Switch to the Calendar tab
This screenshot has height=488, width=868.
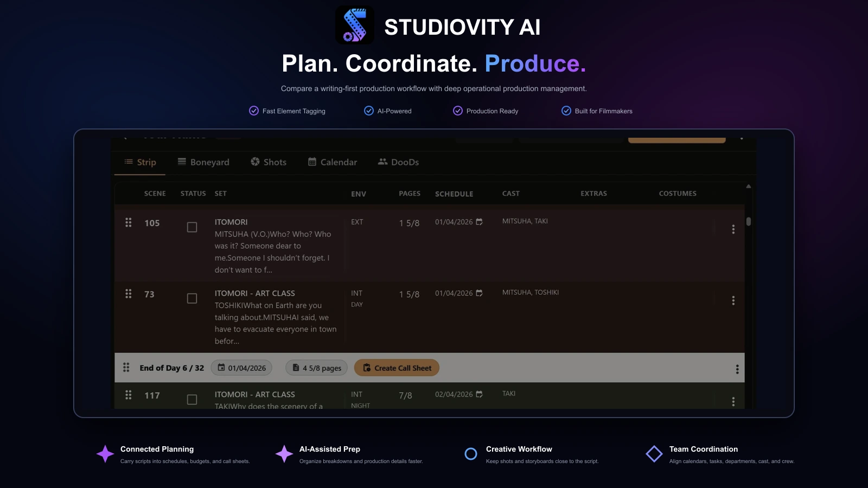[x=333, y=162]
